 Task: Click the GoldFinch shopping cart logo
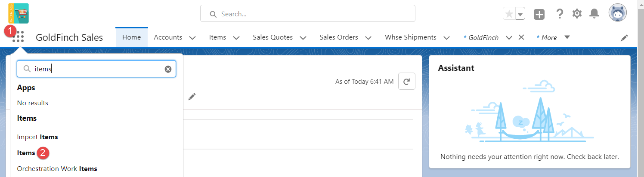pyautogui.click(x=19, y=13)
